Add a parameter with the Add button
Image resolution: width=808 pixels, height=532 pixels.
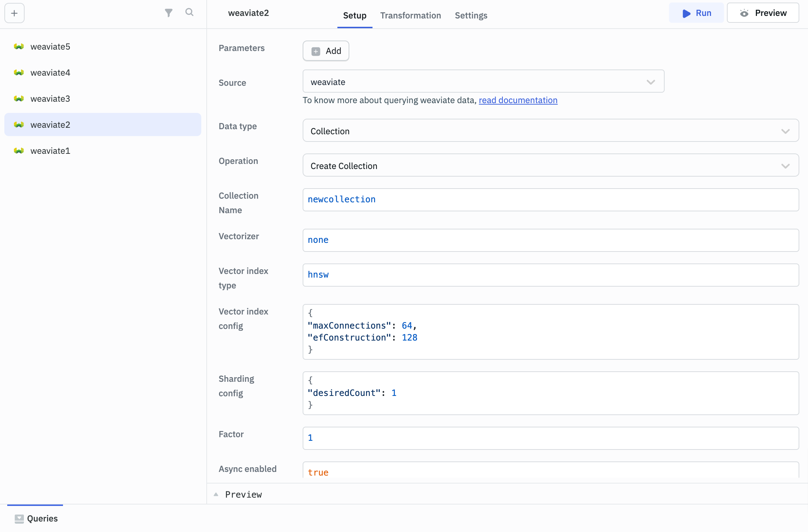[325, 51]
